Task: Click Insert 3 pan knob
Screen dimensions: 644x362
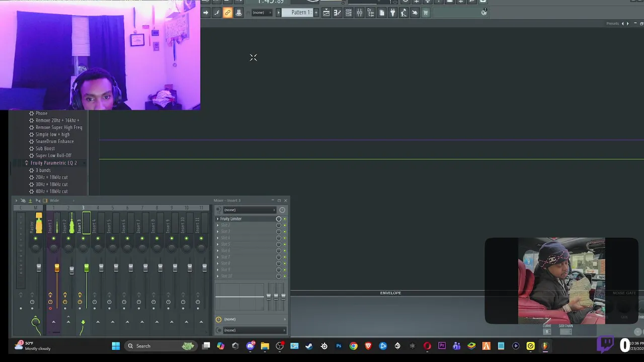Action: (x=83, y=248)
